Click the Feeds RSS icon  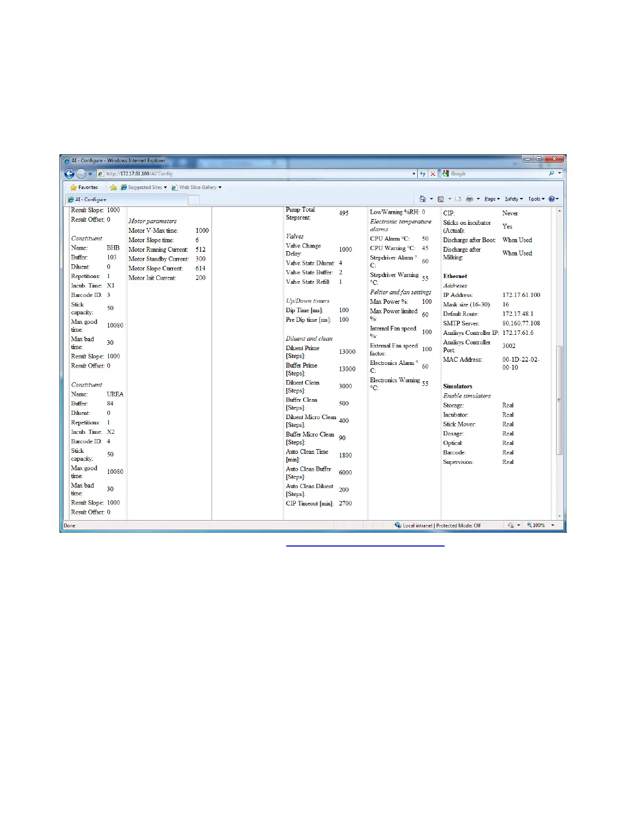tap(441, 199)
